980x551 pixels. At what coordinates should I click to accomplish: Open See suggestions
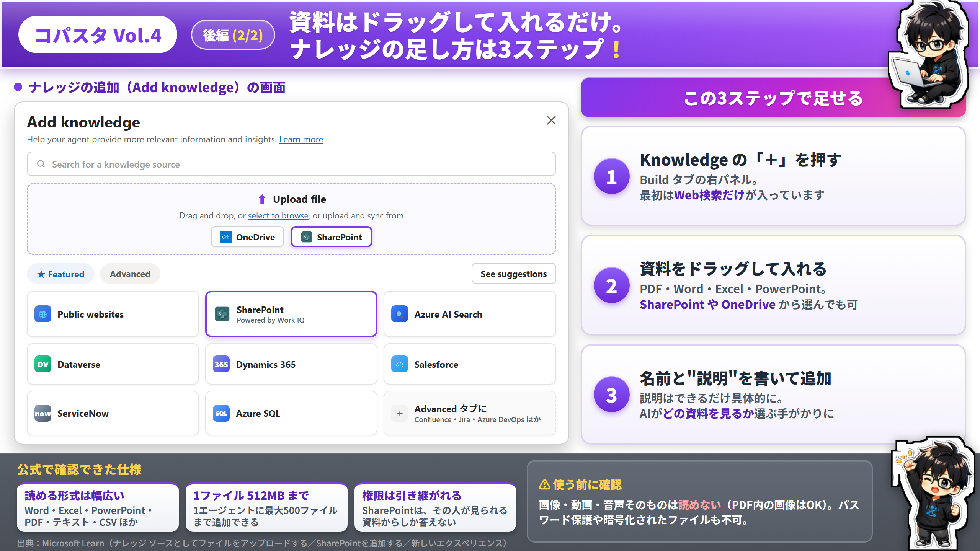point(514,274)
